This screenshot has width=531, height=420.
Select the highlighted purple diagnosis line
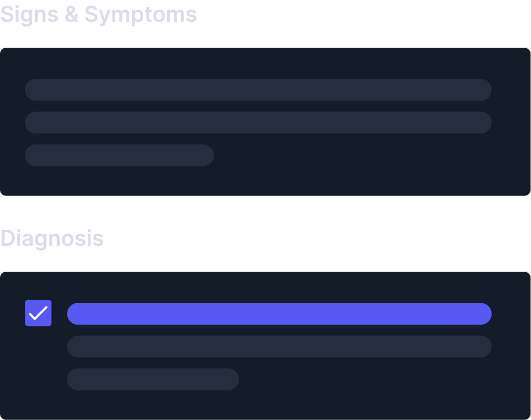coord(279,314)
